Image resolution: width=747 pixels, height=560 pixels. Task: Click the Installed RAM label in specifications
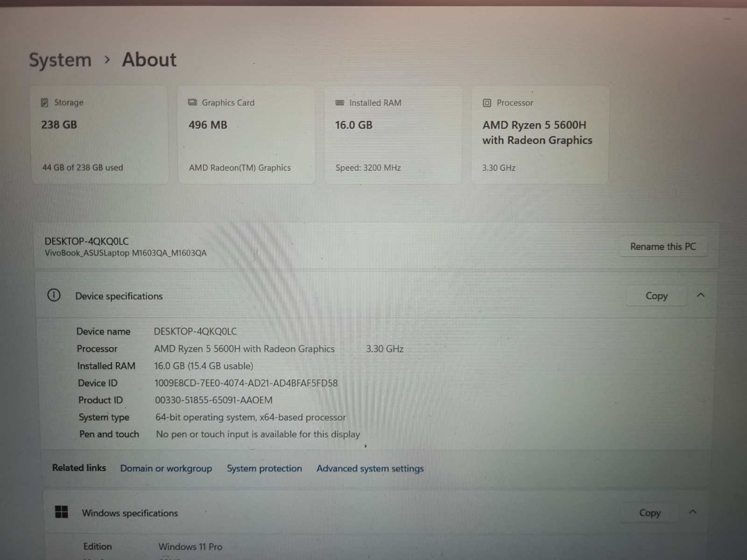pyautogui.click(x=106, y=366)
